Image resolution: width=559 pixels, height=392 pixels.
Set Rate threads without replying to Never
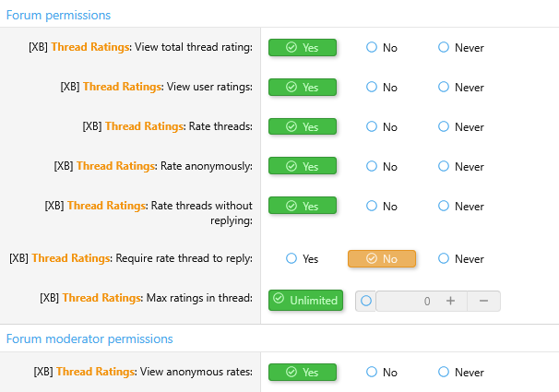[460, 206]
